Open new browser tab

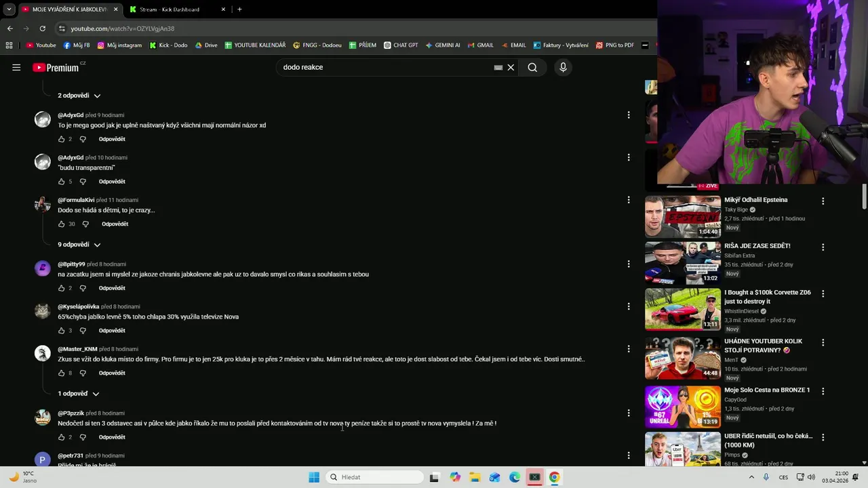pos(239,9)
